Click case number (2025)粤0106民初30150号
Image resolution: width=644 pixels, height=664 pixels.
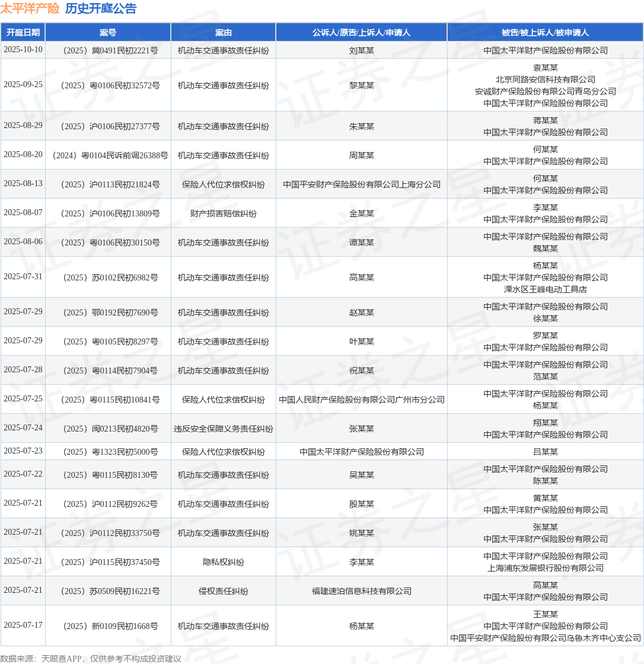point(110,242)
